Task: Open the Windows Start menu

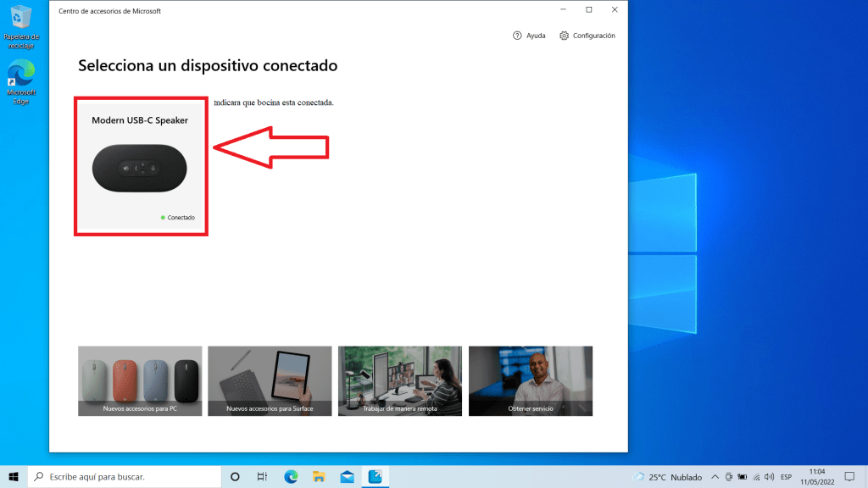Action: (14, 476)
